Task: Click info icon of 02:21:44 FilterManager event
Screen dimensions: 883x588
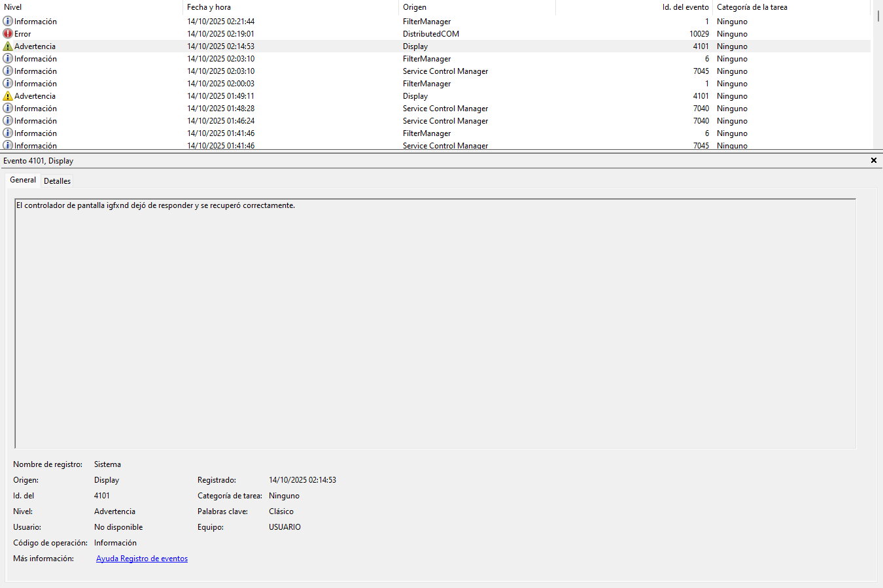Action: point(8,22)
